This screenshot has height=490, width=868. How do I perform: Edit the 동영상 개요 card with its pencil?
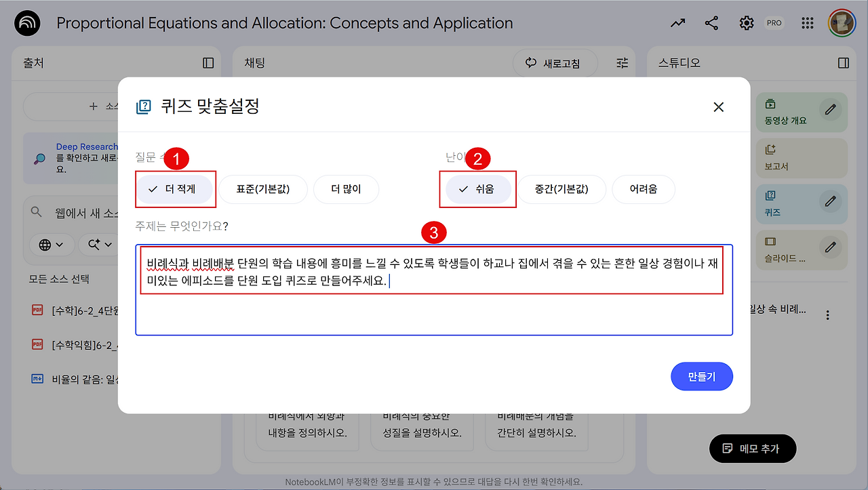click(830, 110)
